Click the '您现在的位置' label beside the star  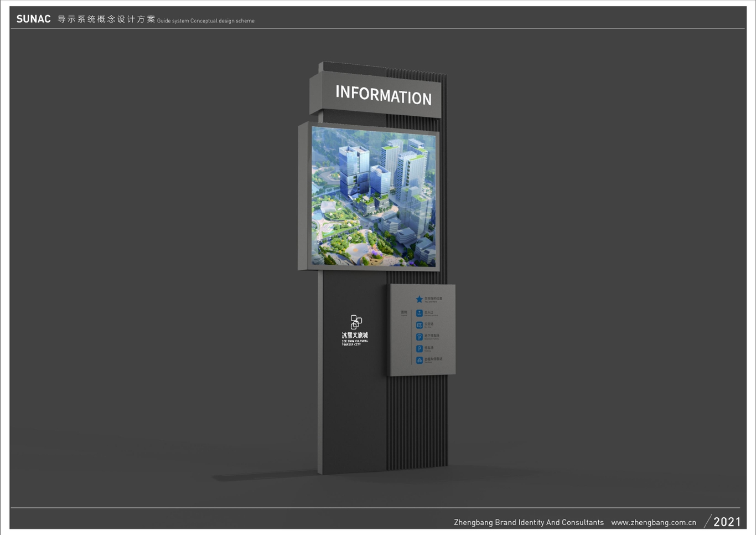pyautogui.click(x=433, y=299)
